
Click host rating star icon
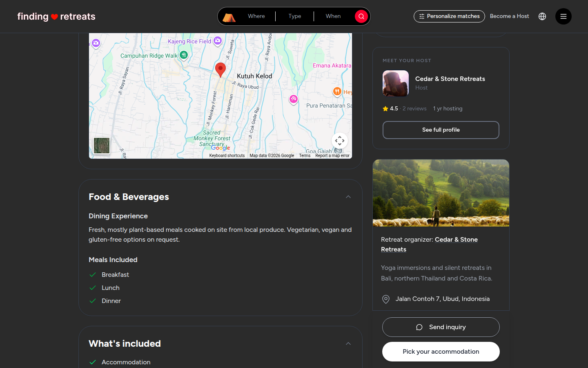[385, 108]
